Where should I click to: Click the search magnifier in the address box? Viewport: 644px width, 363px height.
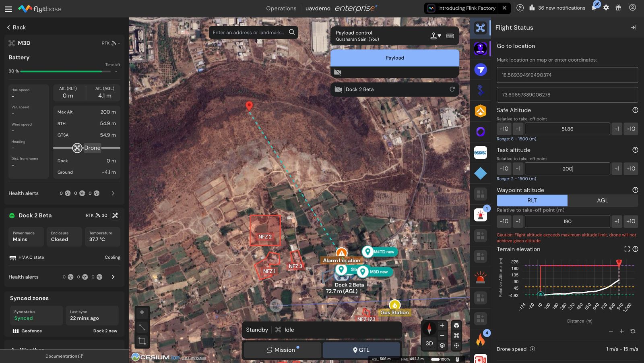(x=292, y=32)
